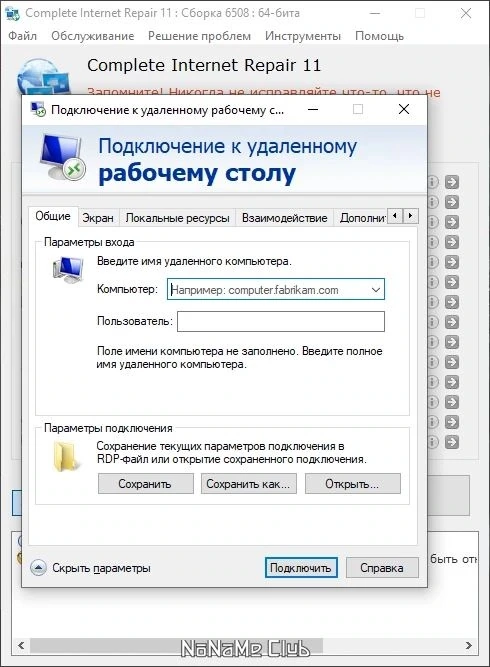The image size is (490, 667).
Task: Click the remote desktop icon in dialog title bar
Action: click(38, 110)
